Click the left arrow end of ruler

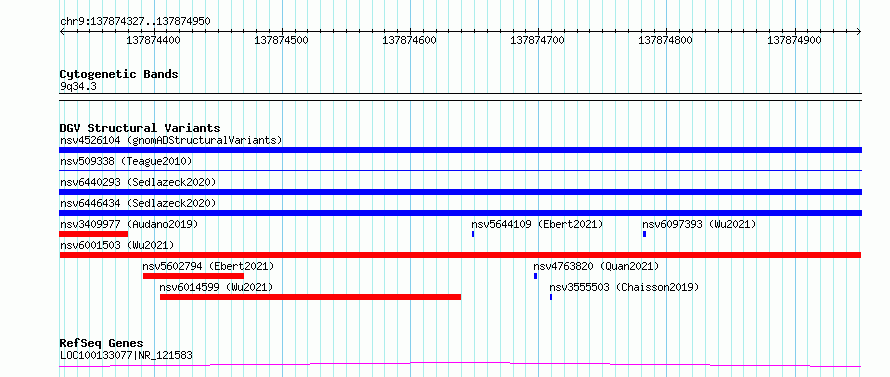click(x=62, y=31)
